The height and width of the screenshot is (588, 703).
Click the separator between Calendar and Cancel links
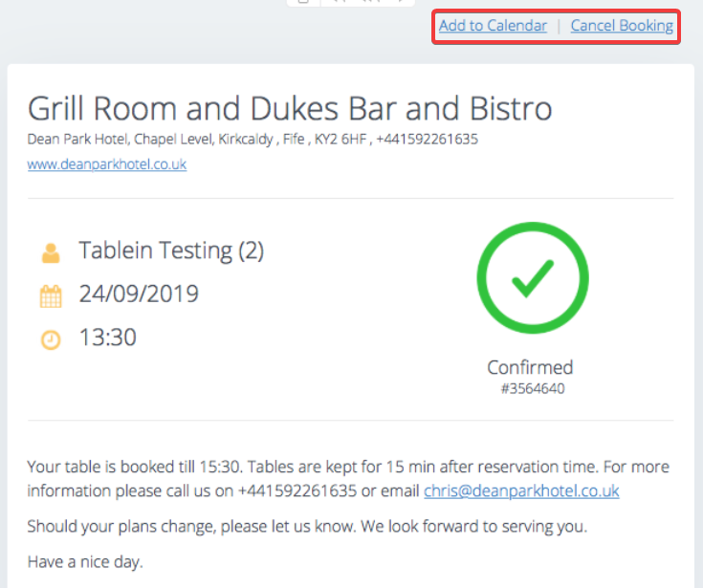559,26
